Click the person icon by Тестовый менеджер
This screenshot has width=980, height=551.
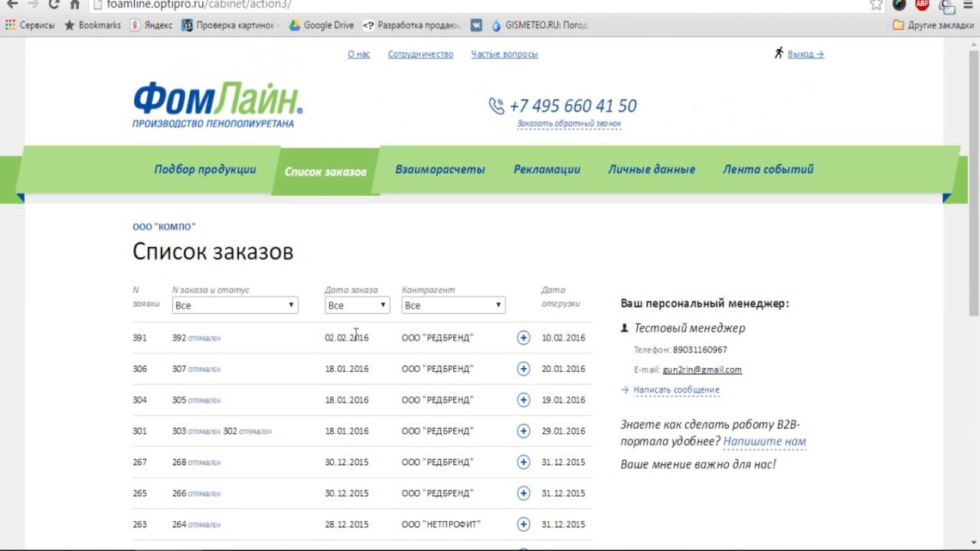(x=624, y=328)
